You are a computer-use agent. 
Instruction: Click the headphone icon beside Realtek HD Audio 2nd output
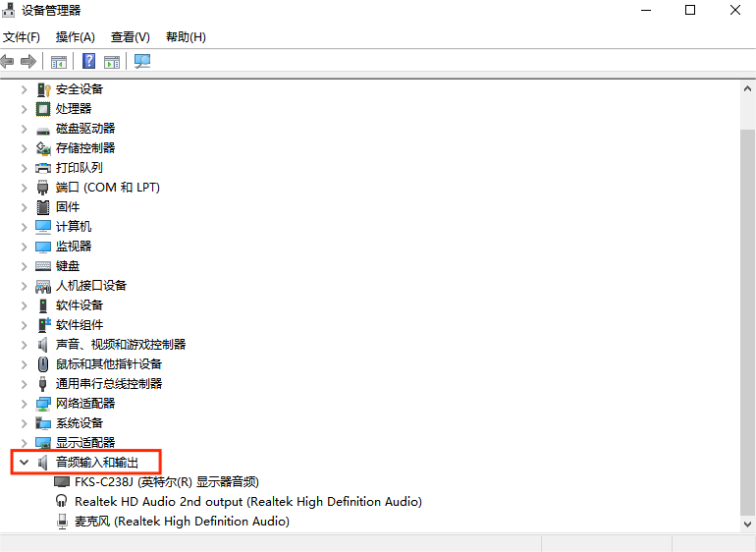(x=61, y=501)
